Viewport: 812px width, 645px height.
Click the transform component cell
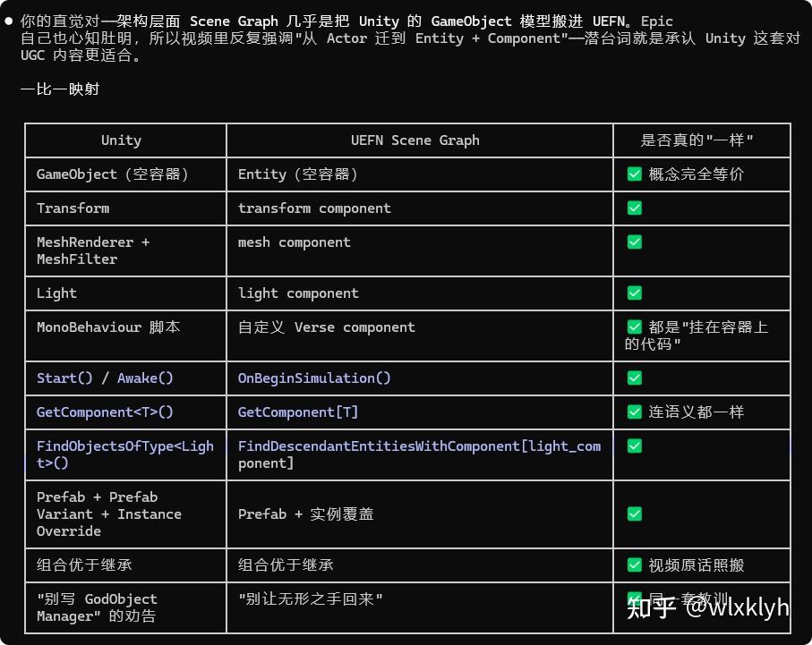coord(420,208)
